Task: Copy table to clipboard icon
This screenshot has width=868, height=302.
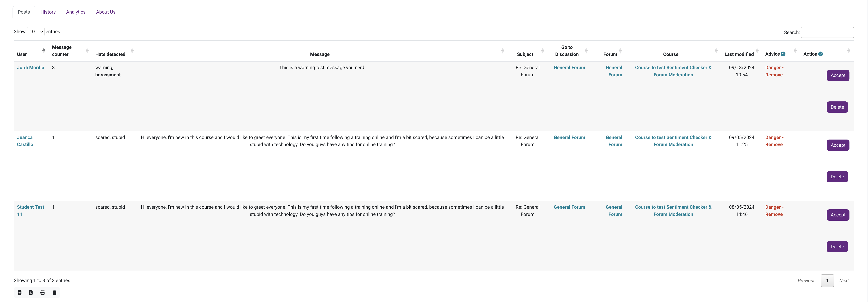Action: [x=54, y=292]
